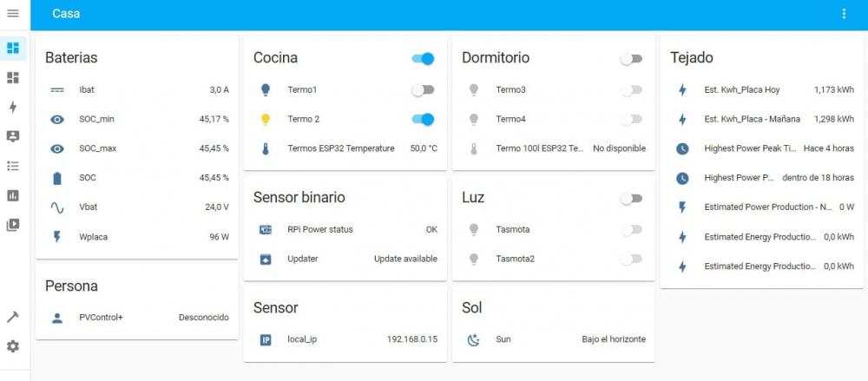
Task: Select the Casa dashboard tab
Action: [x=66, y=14]
